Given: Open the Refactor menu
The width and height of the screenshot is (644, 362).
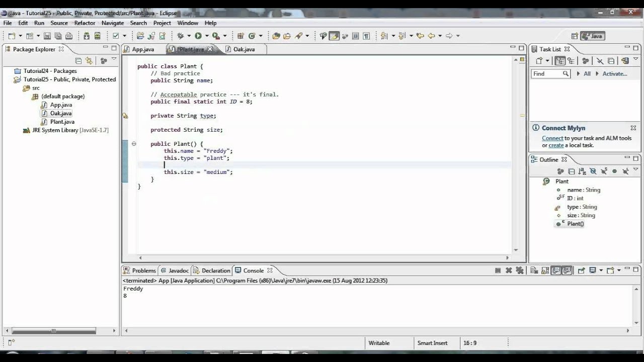Looking at the screenshot, I should (x=85, y=23).
